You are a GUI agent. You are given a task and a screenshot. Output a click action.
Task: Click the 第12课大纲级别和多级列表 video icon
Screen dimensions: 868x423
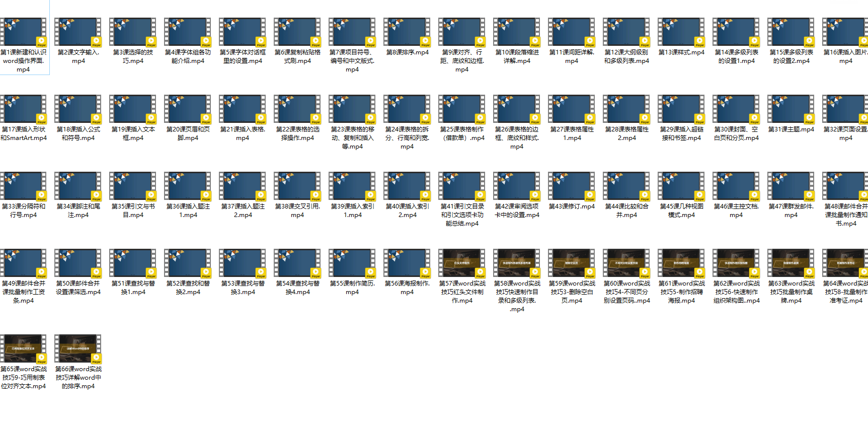pyautogui.click(x=626, y=32)
